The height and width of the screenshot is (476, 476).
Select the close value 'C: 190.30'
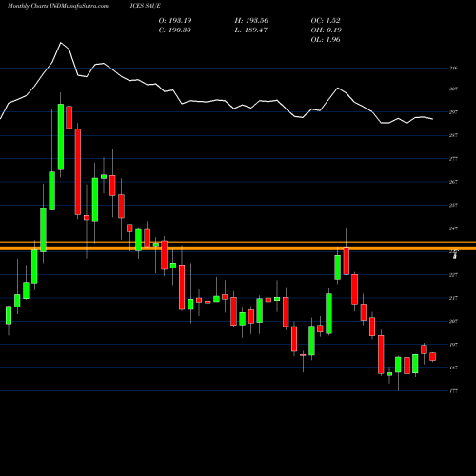click(174, 30)
